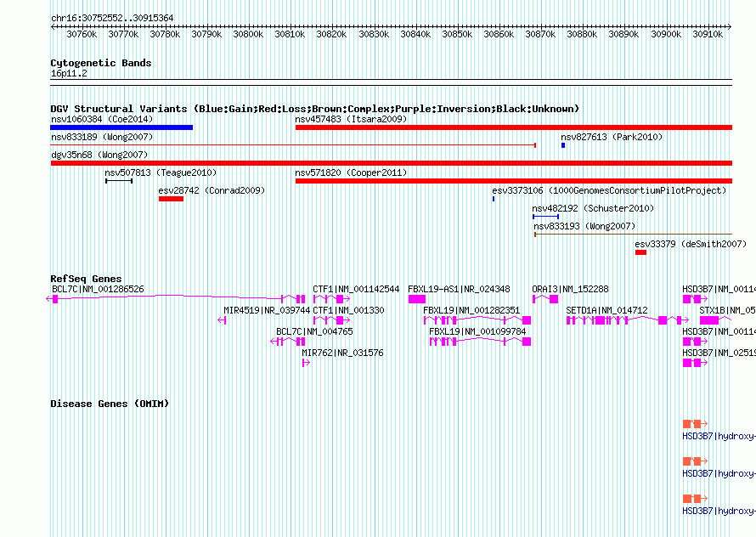The height and width of the screenshot is (537, 756).
Task: Click the Cytogenetic Bands track title
Action: (101, 63)
